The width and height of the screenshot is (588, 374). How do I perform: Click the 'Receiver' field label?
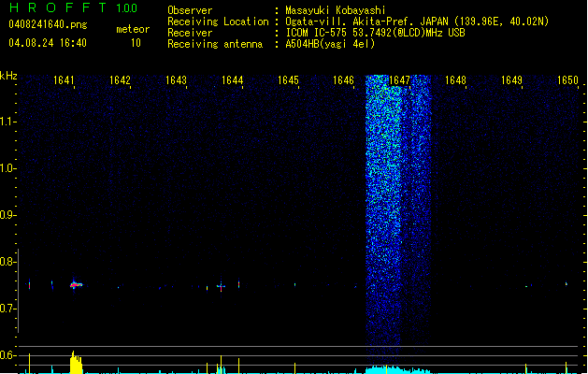tap(190, 33)
